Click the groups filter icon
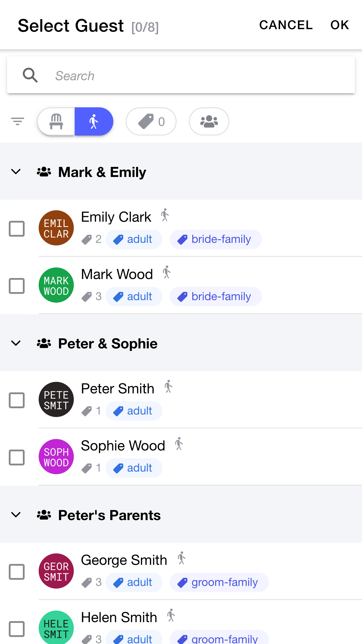The image size is (362, 644). point(209,121)
